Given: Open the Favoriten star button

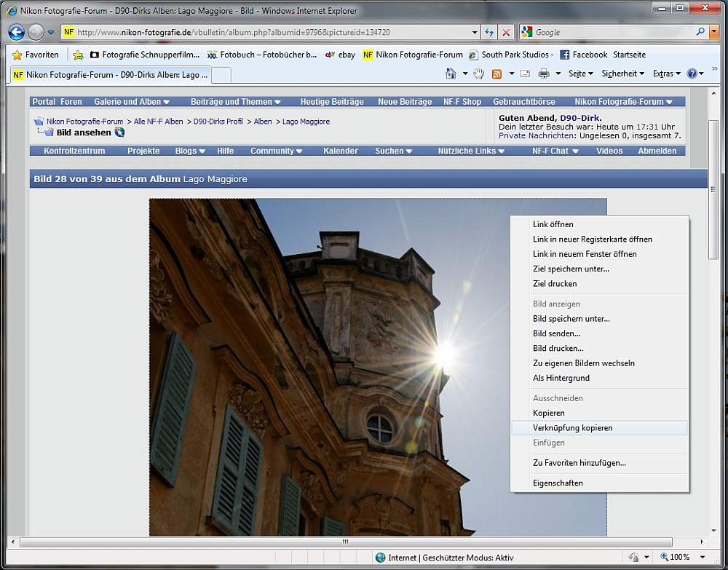Looking at the screenshot, I should pos(35,55).
